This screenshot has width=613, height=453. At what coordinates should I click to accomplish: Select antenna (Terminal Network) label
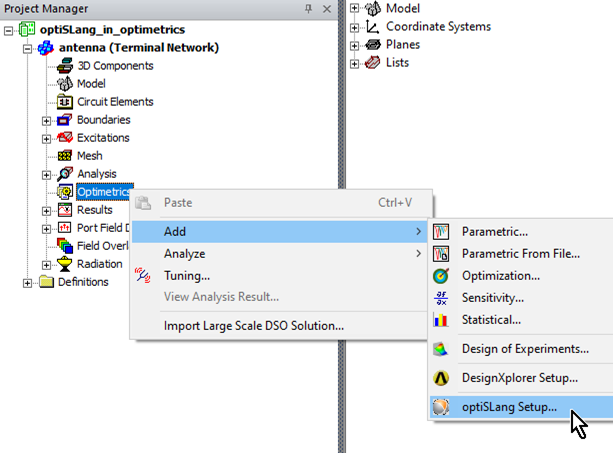pyautogui.click(x=139, y=48)
